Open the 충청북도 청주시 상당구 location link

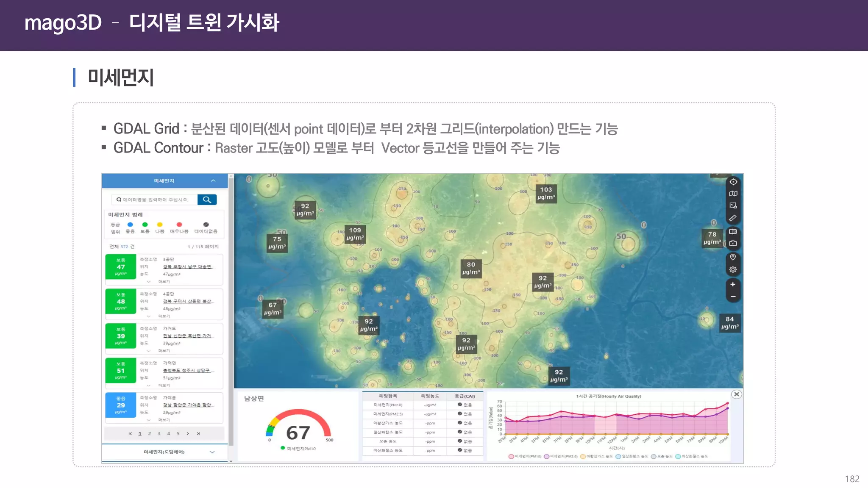189,371
